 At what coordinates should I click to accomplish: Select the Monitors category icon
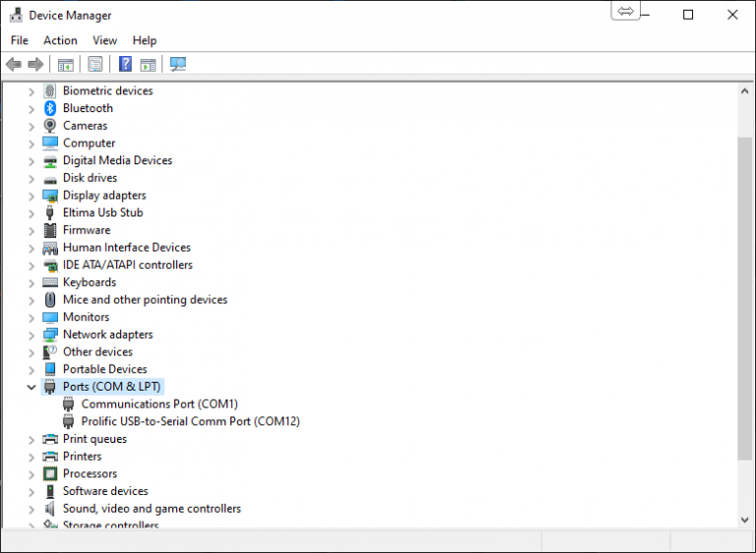pyautogui.click(x=50, y=317)
